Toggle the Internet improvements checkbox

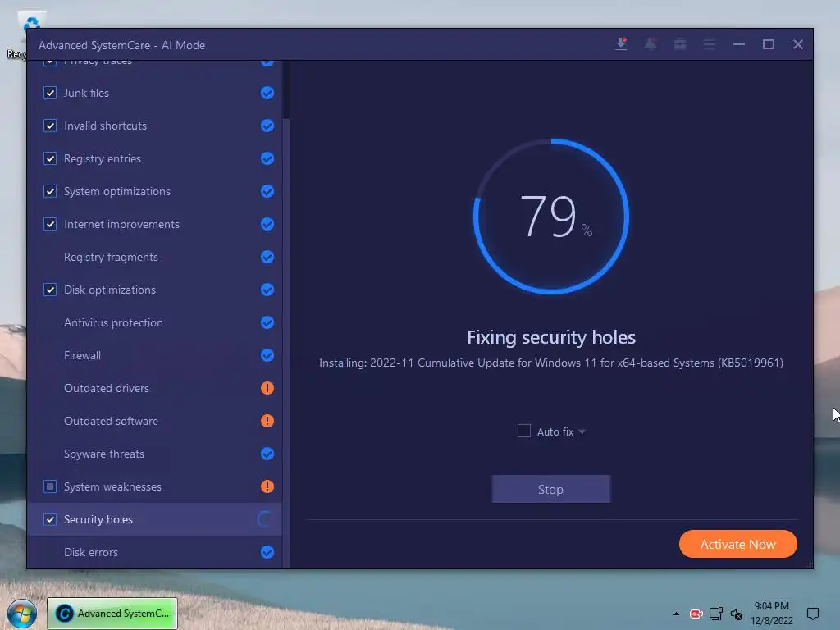click(x=50, y=224)
